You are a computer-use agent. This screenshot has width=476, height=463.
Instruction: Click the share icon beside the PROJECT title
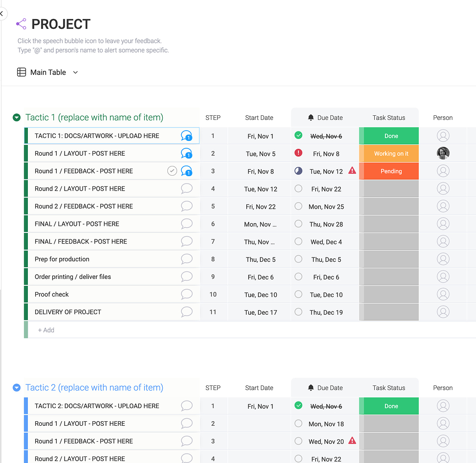tap(20, 23)
